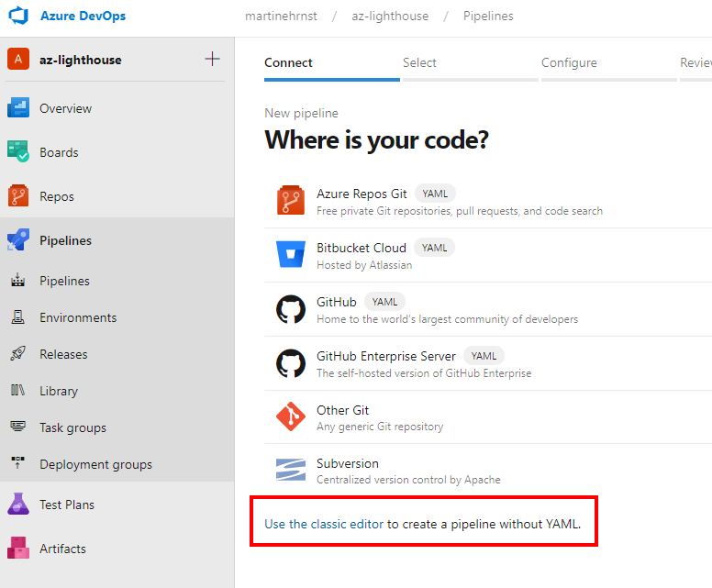Open the Artifacts section
The width and height of the screenshot is (712, 588).
[x=62, y=549]
